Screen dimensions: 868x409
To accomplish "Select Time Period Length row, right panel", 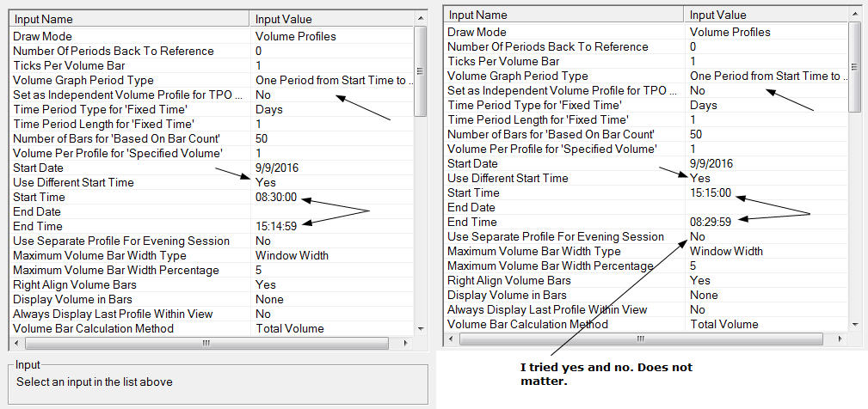I will 646,120.
